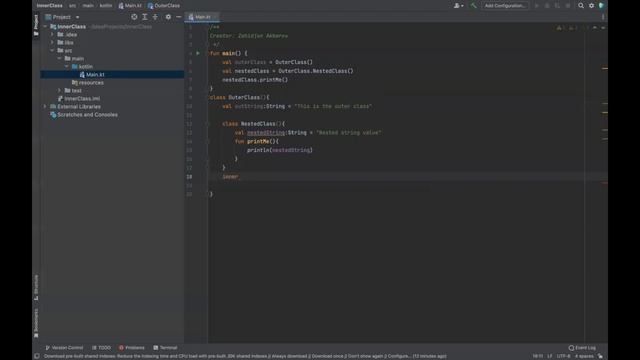Click the lock icon at status bar right
This screenshot has width=640, height=360.
pos(600,356)
